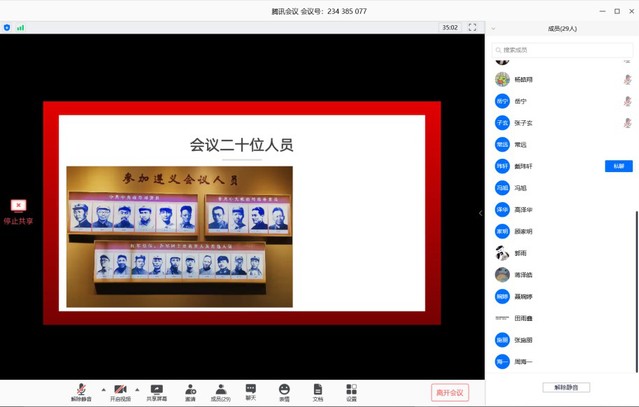Click the red Leave Meeting (离开会议) button

tap(449, 392)
